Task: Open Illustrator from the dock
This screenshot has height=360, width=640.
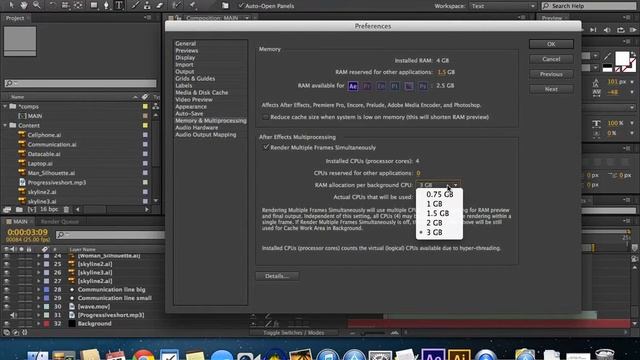Action: 459,355
